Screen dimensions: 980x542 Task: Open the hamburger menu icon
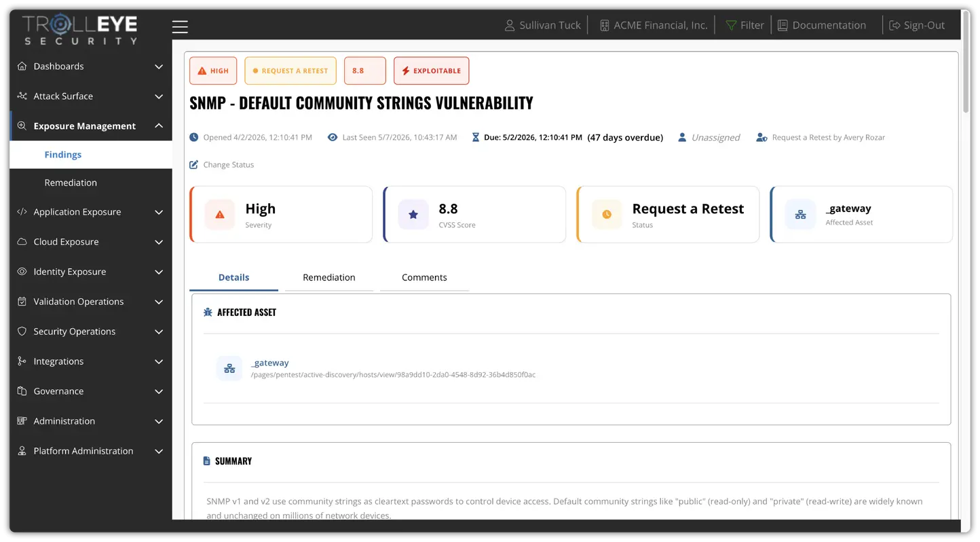[180, 26]
